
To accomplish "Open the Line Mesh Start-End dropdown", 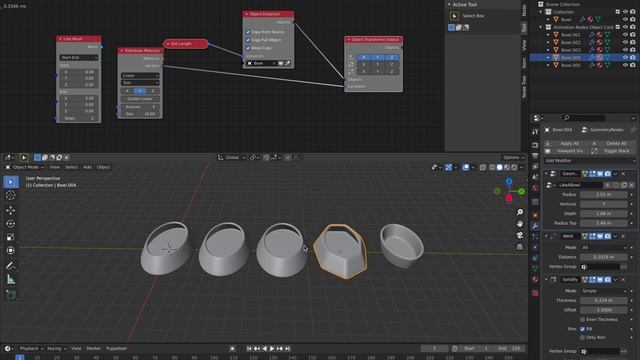I will click(x=79, y=58).
